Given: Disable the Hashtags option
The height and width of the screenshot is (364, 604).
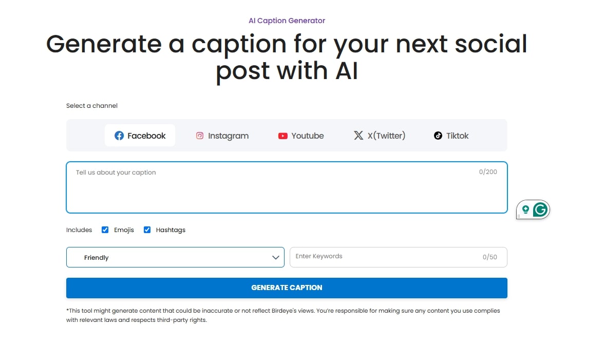Looking at the screenshot, I should [x=147, y=229].
